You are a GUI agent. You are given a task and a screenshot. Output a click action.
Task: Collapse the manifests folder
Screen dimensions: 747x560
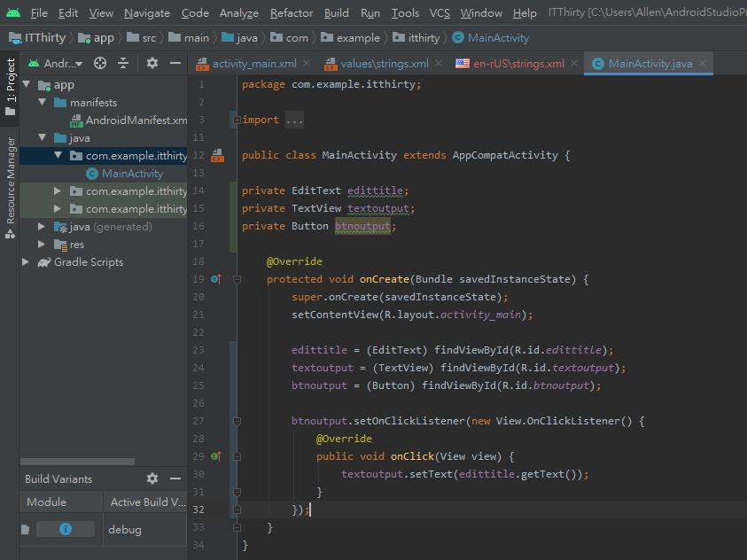tap(42, 103)
